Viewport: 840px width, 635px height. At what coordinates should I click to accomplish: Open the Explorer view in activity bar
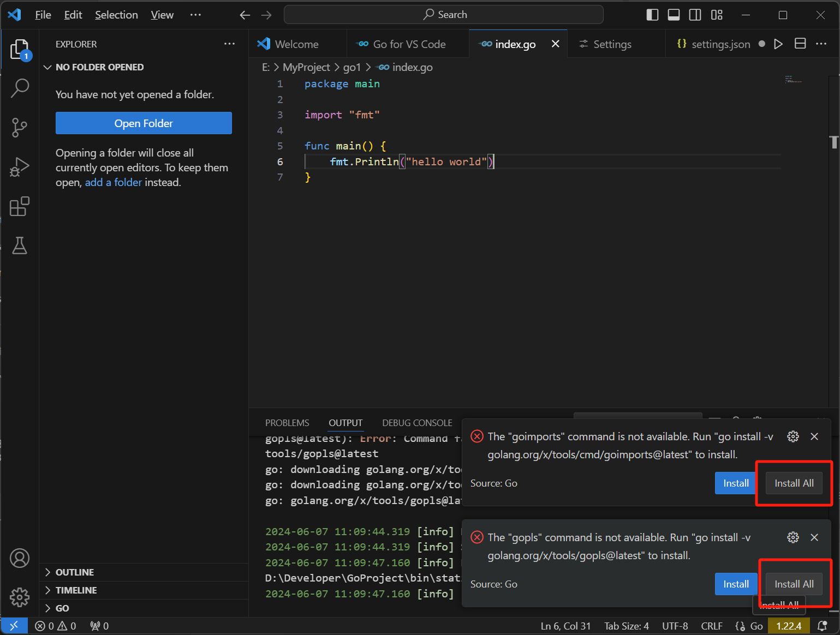20,49
